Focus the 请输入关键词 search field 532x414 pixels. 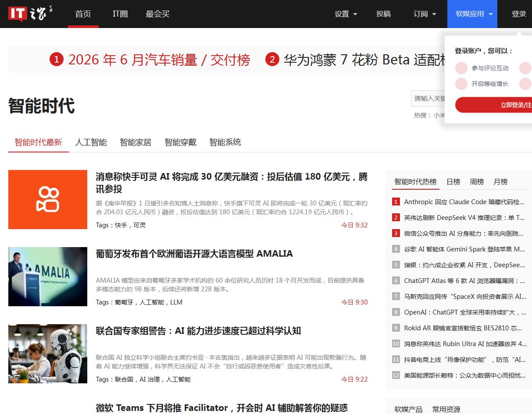click(428, 99)
